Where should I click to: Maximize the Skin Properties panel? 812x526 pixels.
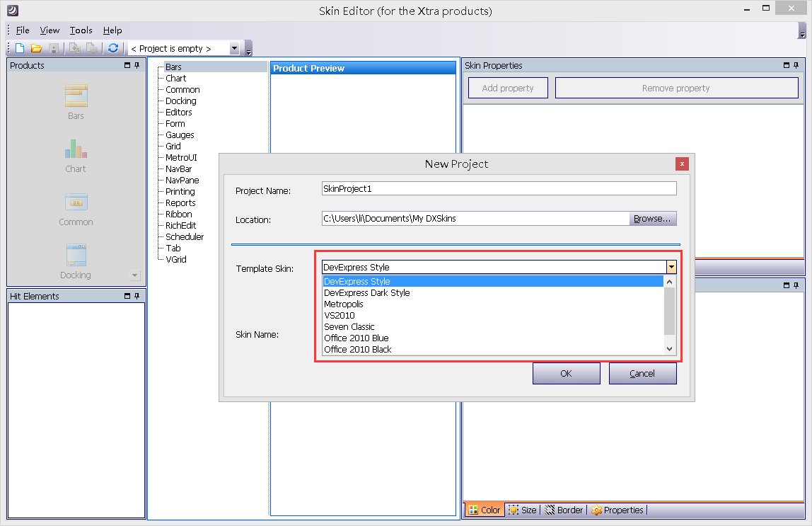pos(787,65)
